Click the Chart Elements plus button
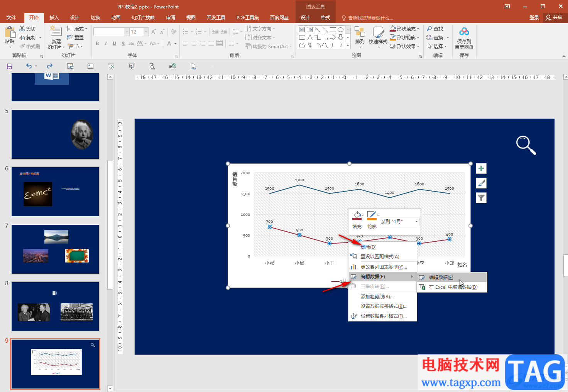 [481, 168]
